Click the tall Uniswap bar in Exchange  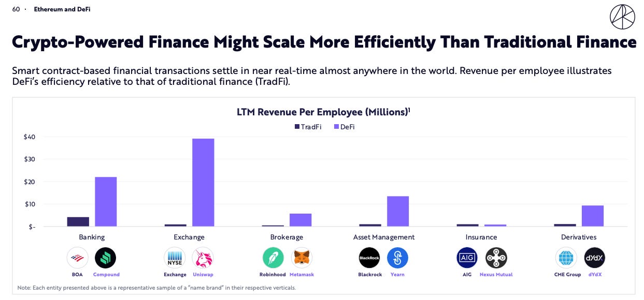tap(203, 183)
